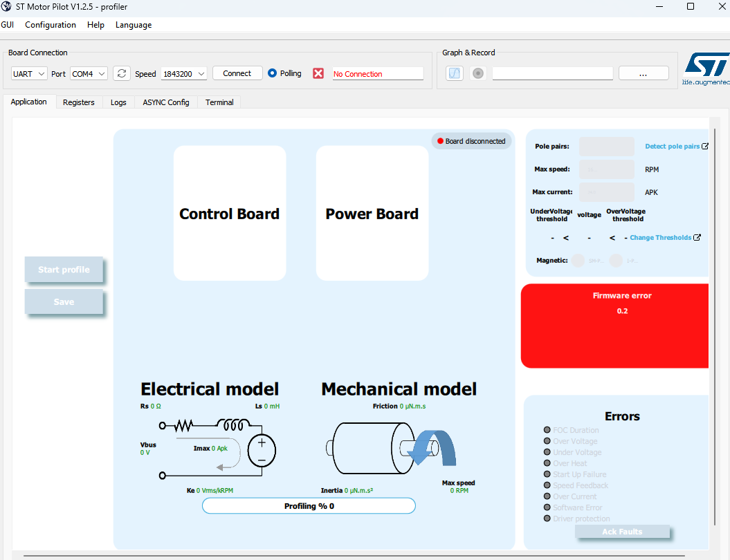Image resolution: width=730 pixels, height=560 pixels.
Task: Click the record icon in Graph & Record
Action: [478, 73]
